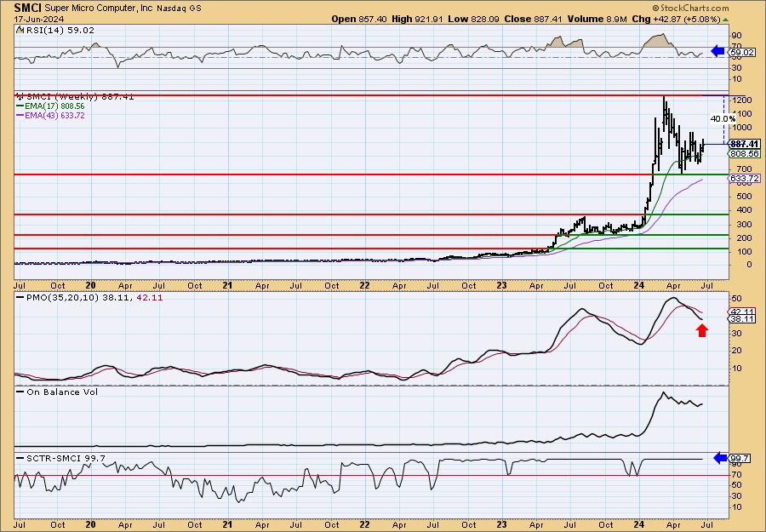Viewport: 766px width, 532px height.
Task: Click the boxed 808.56 EMA tag on axis
Action: [745, 153]
